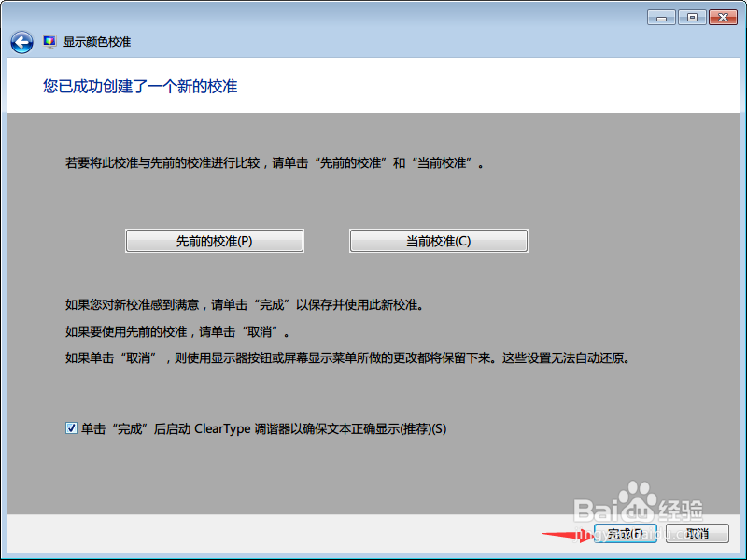
Task: Navigate back to the previous wizard step
Action: (x=21, y=41)
